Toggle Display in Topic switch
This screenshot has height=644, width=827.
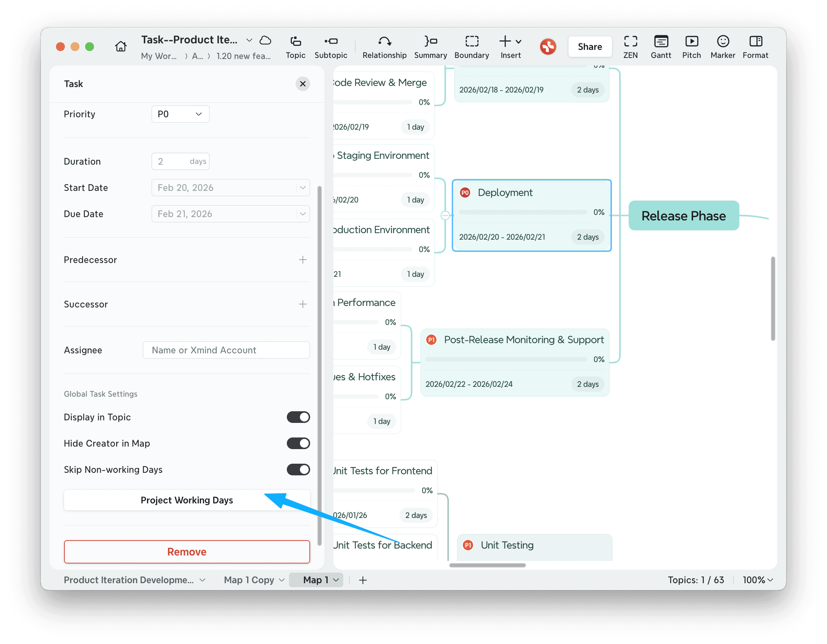[x=298, y=417]
